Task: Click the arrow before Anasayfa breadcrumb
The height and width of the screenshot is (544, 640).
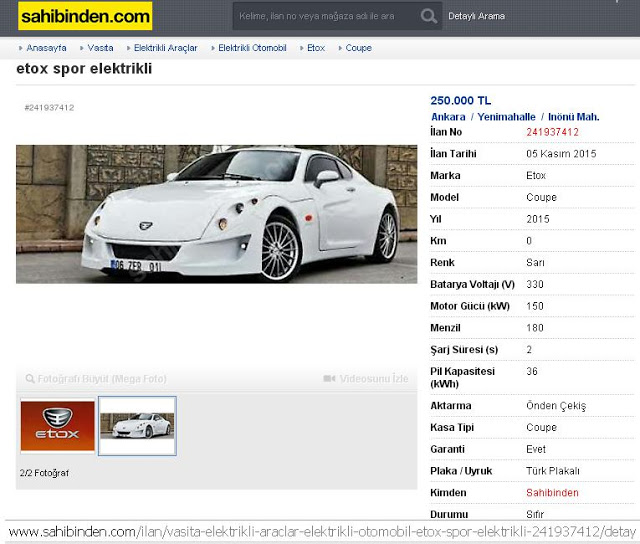Action: (20, 48)
